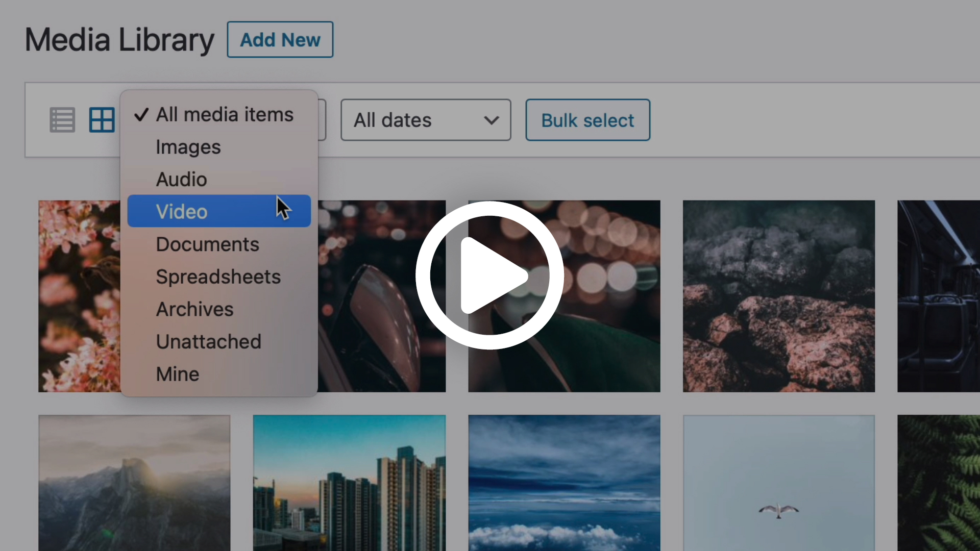The height and width of the screenshot is (551, 980).
Task: Filter by Spreadsheets
Action: point(218,277)
